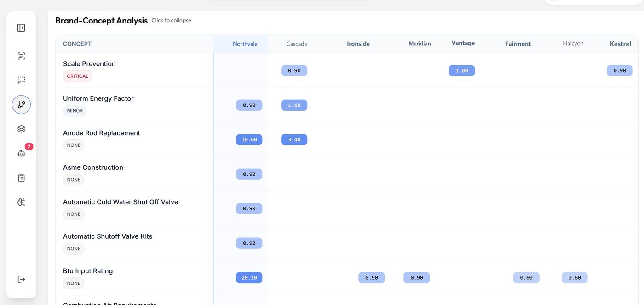Open the Btu Input Rating concept
The image size is (644, 305).
[88, 271]
